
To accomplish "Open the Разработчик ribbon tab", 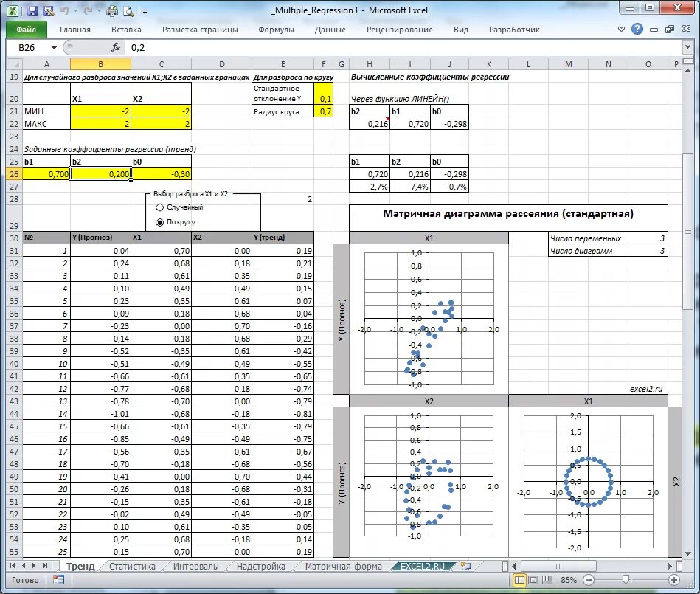I will point(514,30).
